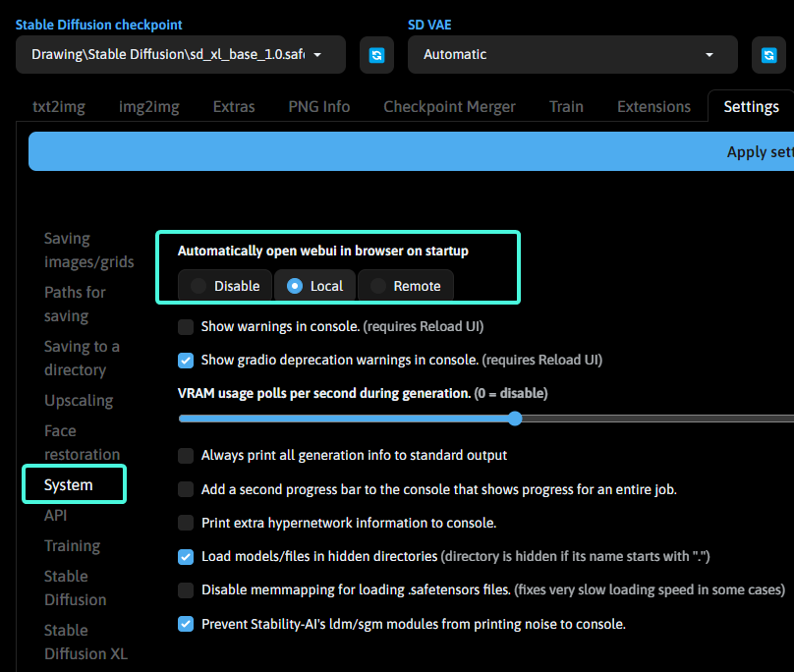Click the Apply settings button
The width and height of the screenshot is (794, 672).
[759, 151]
